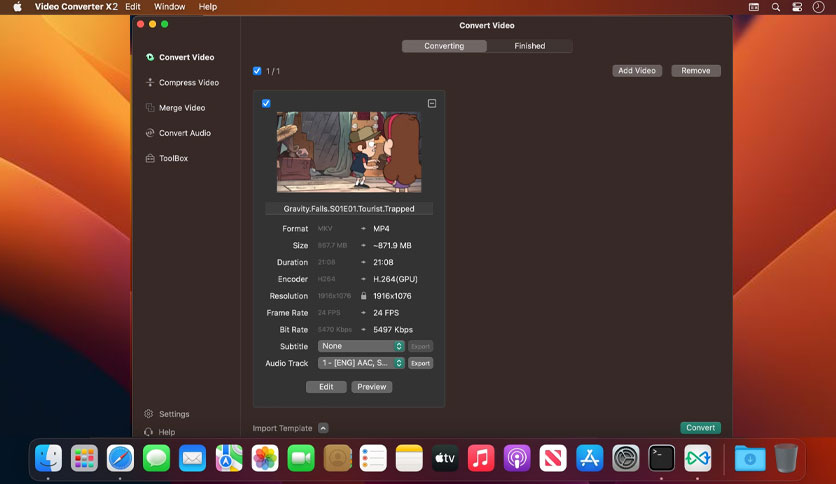
Task: Open Terminal from the Dock
Action: [662, 458]
